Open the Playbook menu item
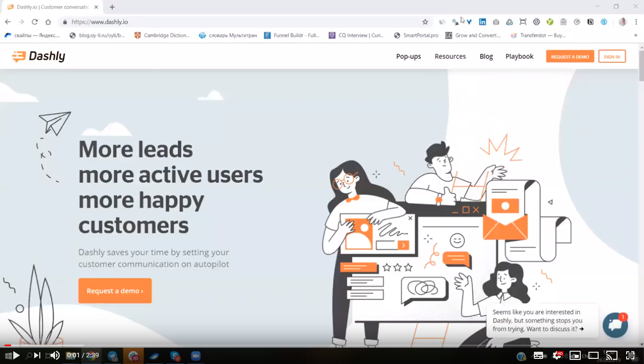Screen dimensions: 644x364 coord(520,56)
